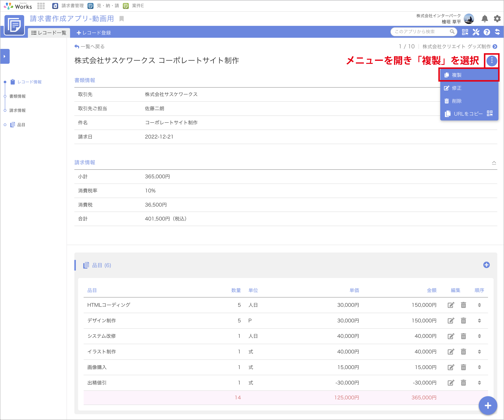This screenshot has width=504, height=420.
Task: Reorder 出精値引 row with sort handle
Action: 479,383
